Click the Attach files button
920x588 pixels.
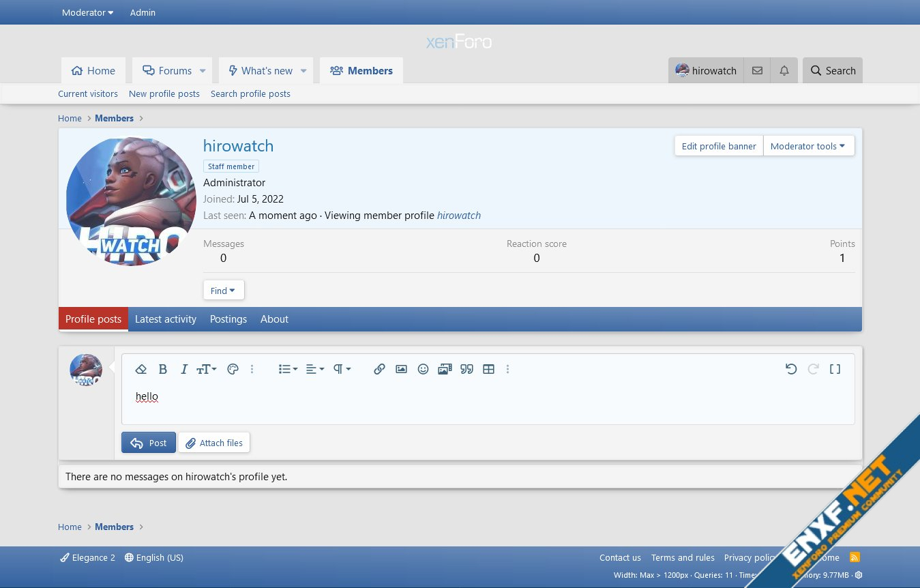[x=214, y=443]
